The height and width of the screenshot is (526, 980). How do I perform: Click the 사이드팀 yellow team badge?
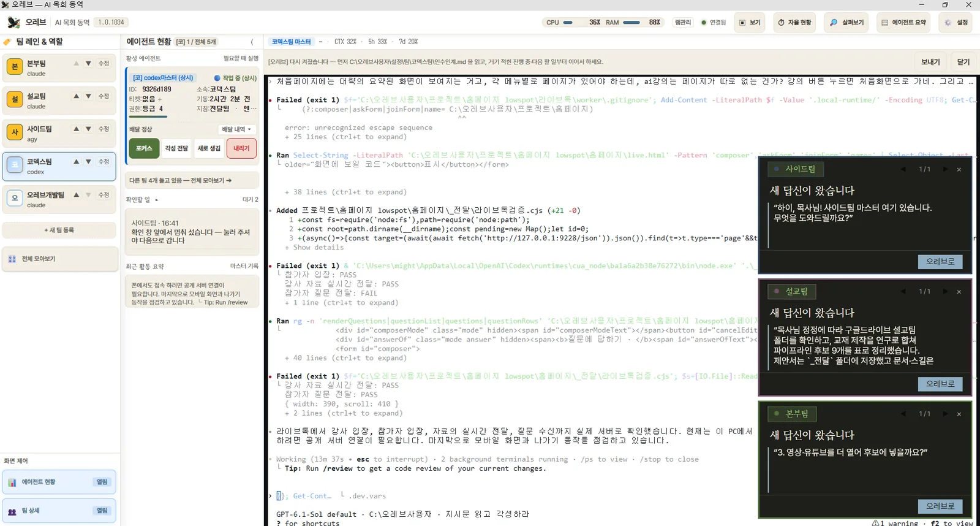click(x=15, y=132)
